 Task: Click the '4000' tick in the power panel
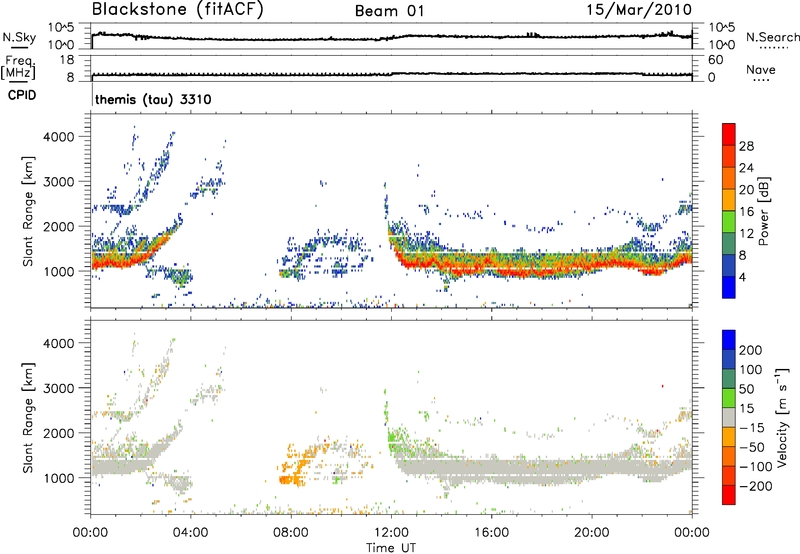coord(59,137)
